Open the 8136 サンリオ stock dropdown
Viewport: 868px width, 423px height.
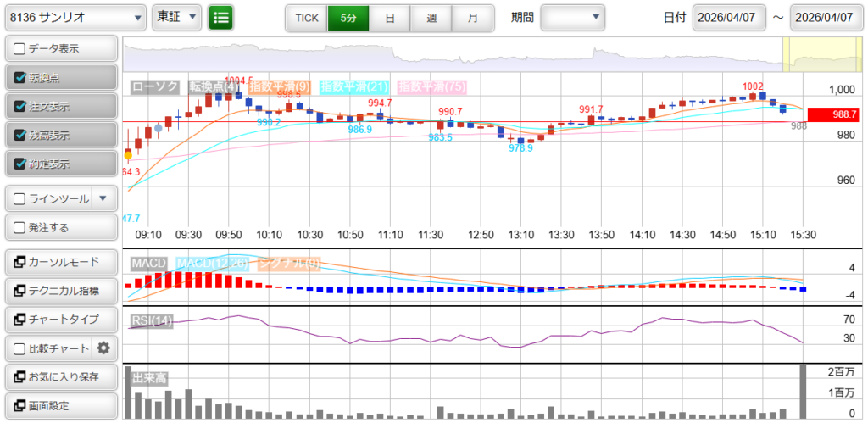coord(74,18)
